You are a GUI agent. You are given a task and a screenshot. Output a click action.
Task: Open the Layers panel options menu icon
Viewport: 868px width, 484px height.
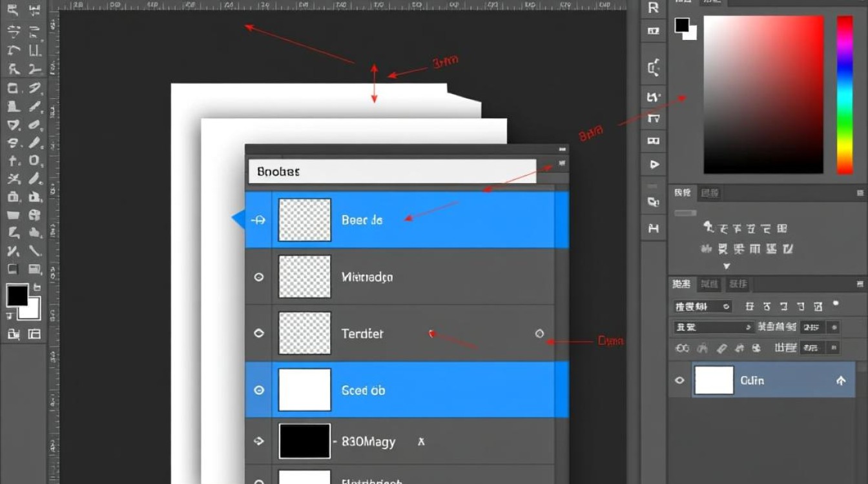coord(860,283)
